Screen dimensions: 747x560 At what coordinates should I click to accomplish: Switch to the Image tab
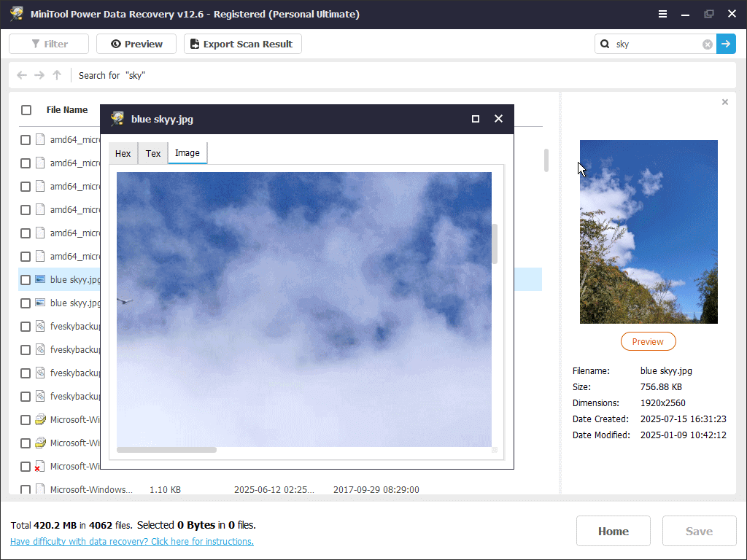click(187, 153)
